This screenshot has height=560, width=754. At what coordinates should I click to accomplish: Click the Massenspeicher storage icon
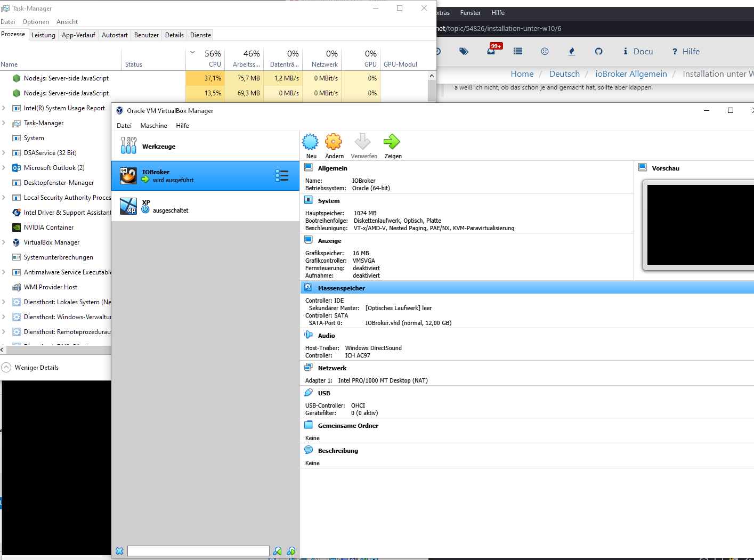tap(309, 287)
